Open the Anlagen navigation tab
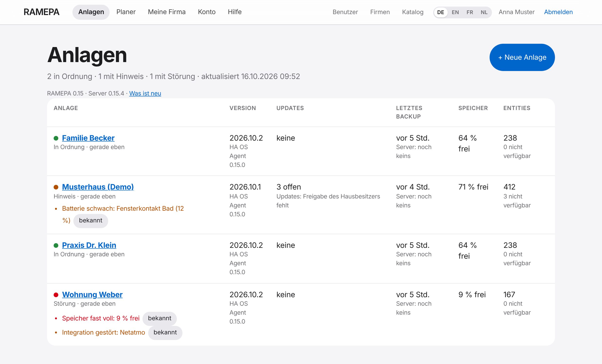The image size is (602, 364). coord(91,12)
